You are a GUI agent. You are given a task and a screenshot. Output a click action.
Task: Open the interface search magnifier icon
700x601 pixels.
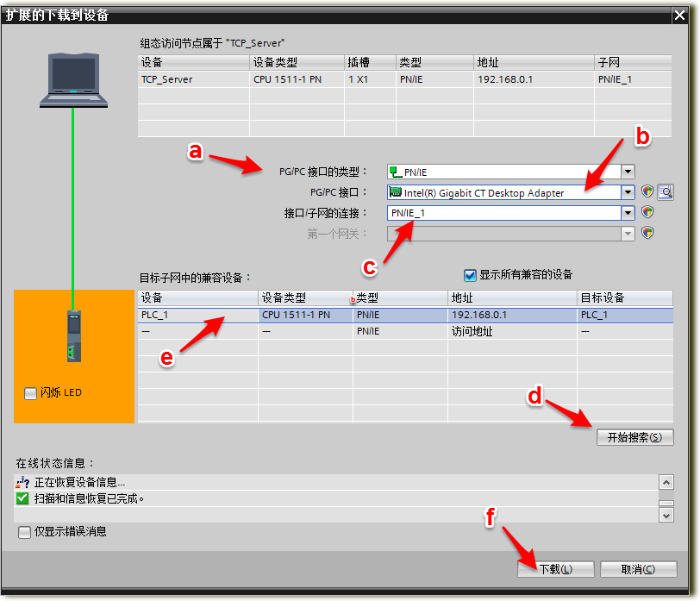(x=666, y=192)
